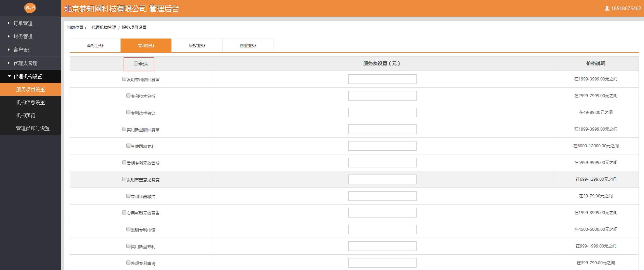Check the 专利技术分析 checkbox
Screen dimensions: 644x270
point(128,95)
